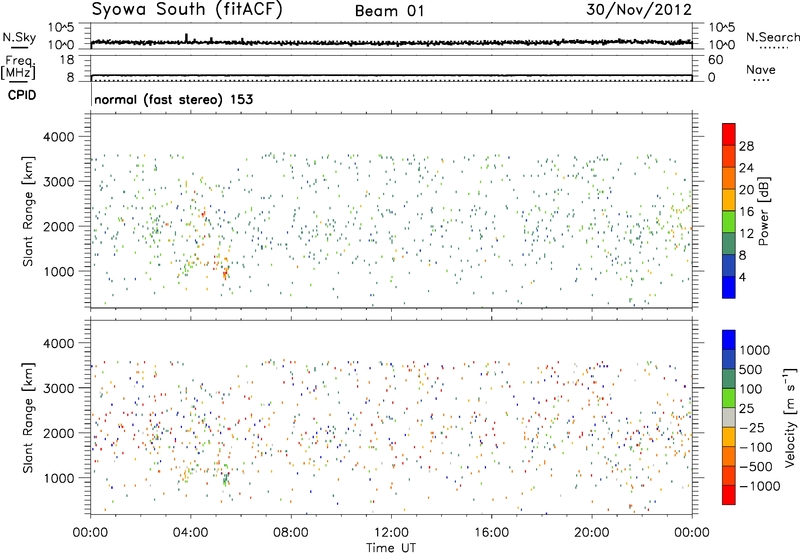This screenshot has height=554, width=800.
Task: Click the 'Nave' legend label
Action: (x=760, y=70)
